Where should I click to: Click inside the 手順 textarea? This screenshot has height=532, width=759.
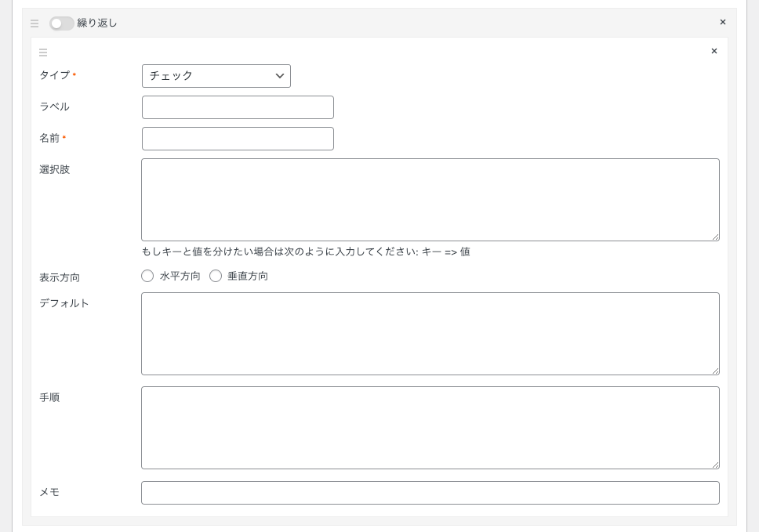[430, 428]
